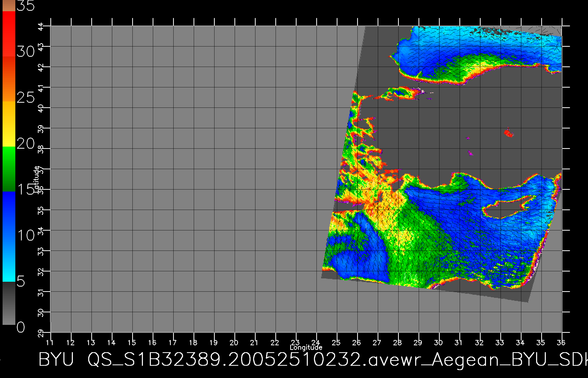
Task: Click longitude tick label 16
Action: coord(152,343)
